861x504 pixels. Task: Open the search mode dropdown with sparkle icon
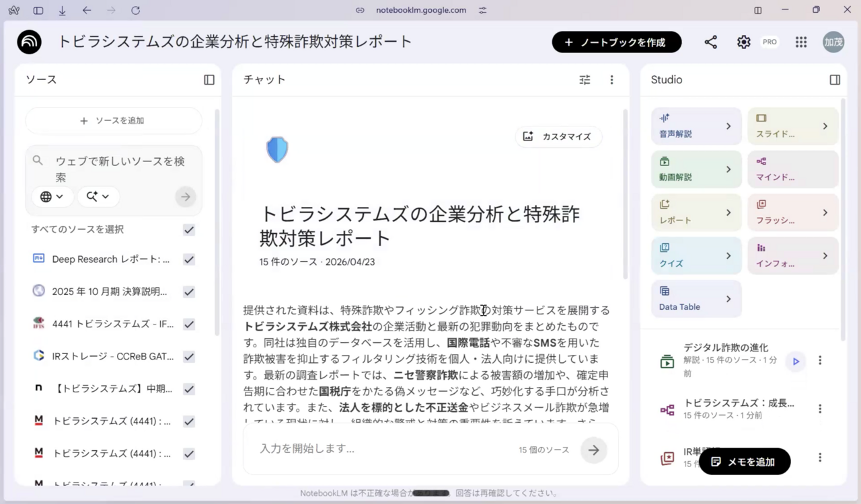(x=98, y=196)
